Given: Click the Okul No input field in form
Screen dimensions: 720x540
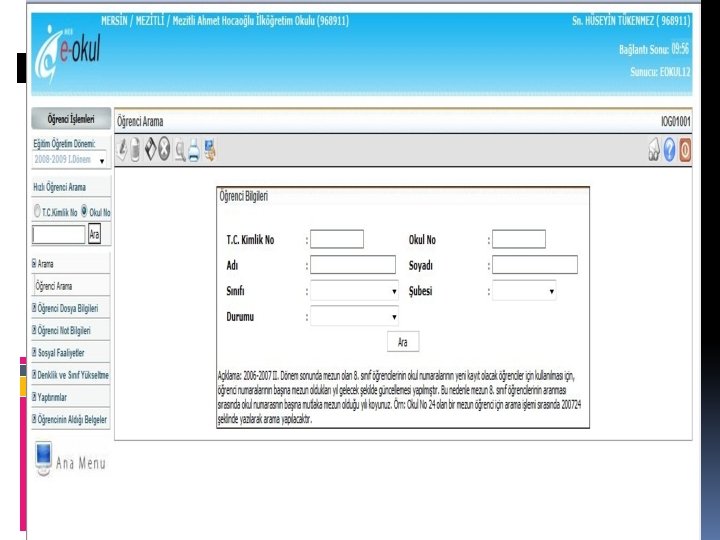Looking at the screenshot, I should pyautogui.click(x=519, y=239).
